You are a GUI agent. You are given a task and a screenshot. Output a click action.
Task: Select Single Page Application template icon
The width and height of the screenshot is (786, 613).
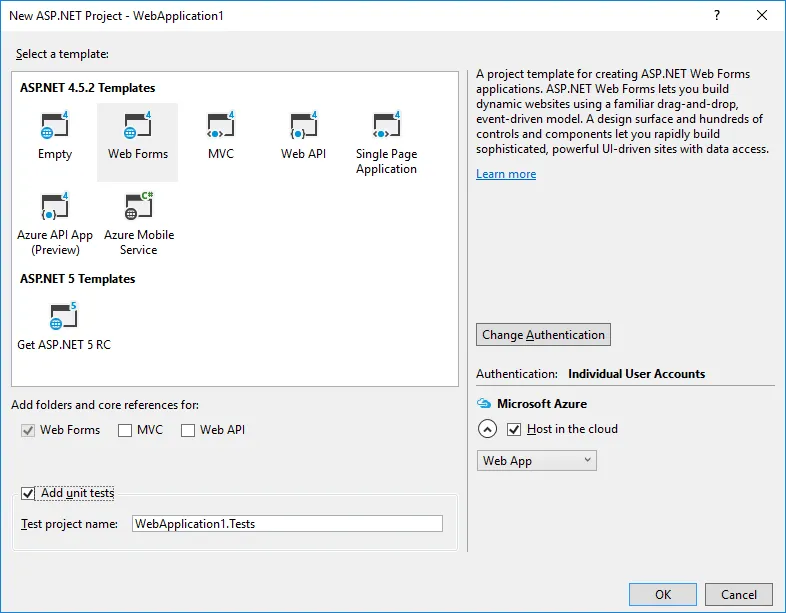click(386, 124)
